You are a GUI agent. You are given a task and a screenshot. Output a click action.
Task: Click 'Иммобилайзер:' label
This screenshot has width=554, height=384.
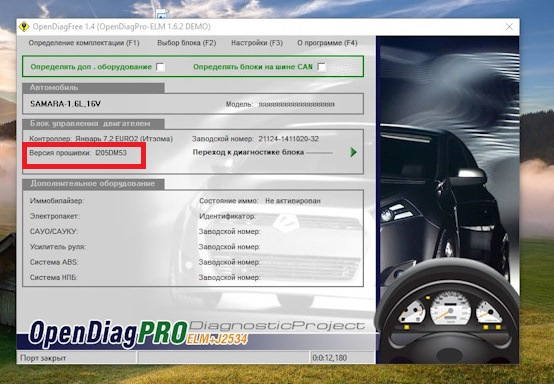(x=57, y=201)
